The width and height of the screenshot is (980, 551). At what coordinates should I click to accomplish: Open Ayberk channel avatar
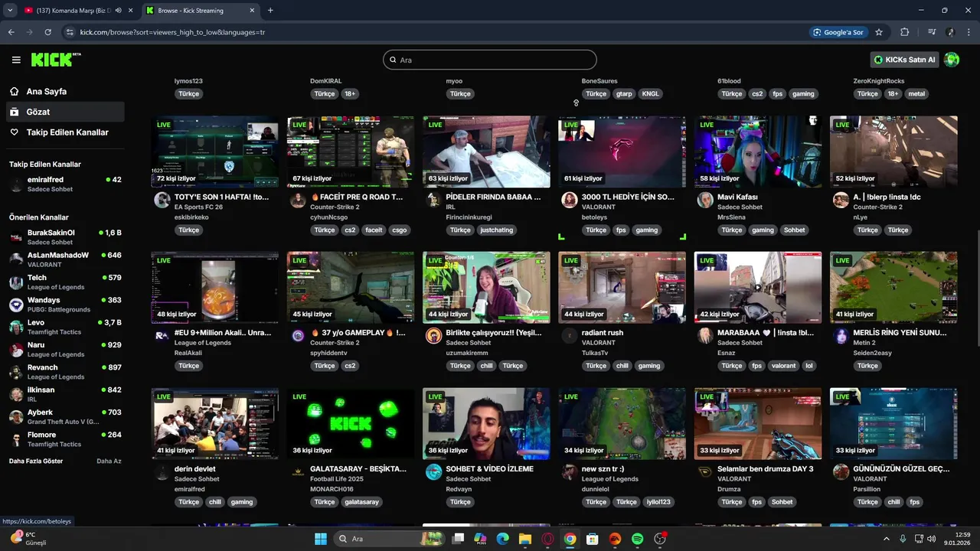16,417
